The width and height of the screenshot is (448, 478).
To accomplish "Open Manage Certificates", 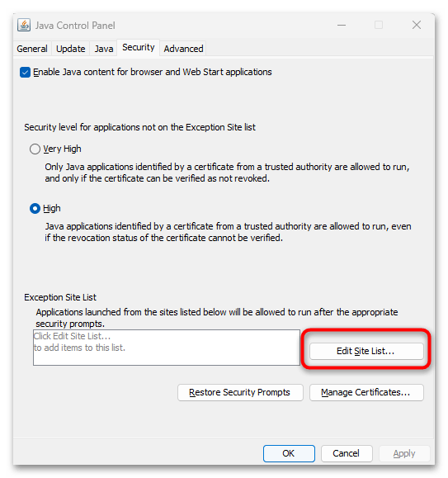I will tap(366, 392).
